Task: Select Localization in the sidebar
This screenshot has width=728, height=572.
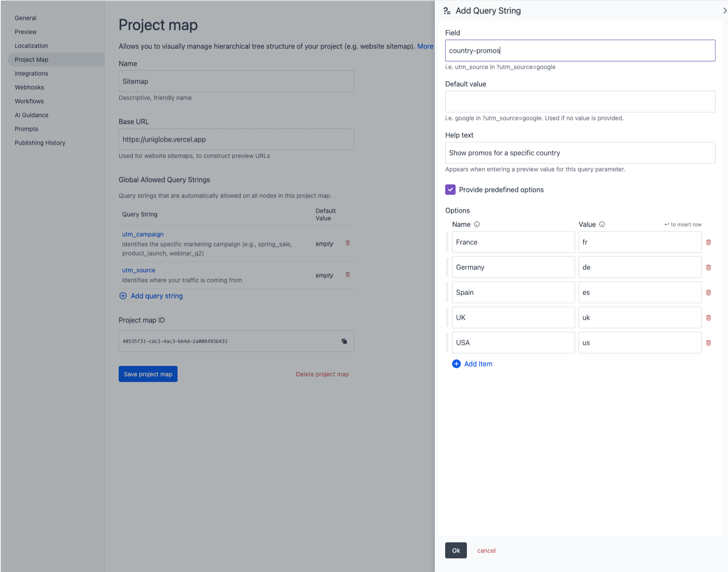Action: click(x=31, y=45)
